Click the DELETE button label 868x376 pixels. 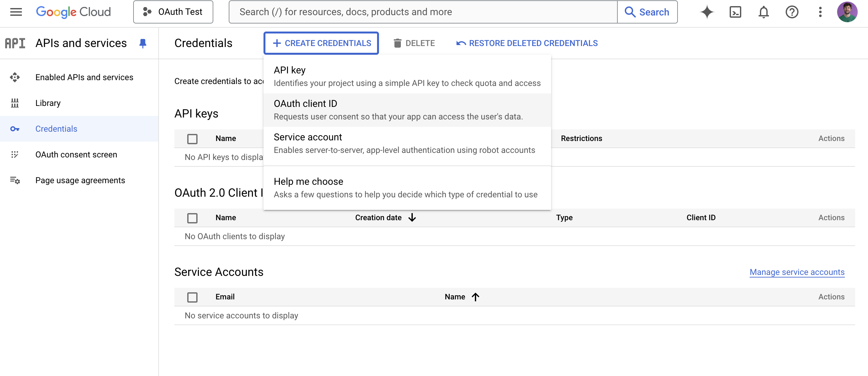tap(420, 43)
